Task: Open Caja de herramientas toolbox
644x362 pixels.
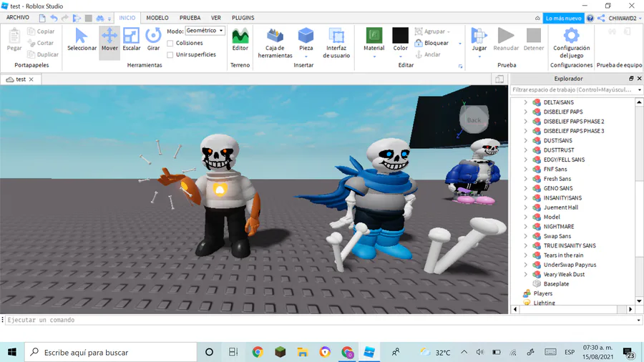Action: (275, 43)
